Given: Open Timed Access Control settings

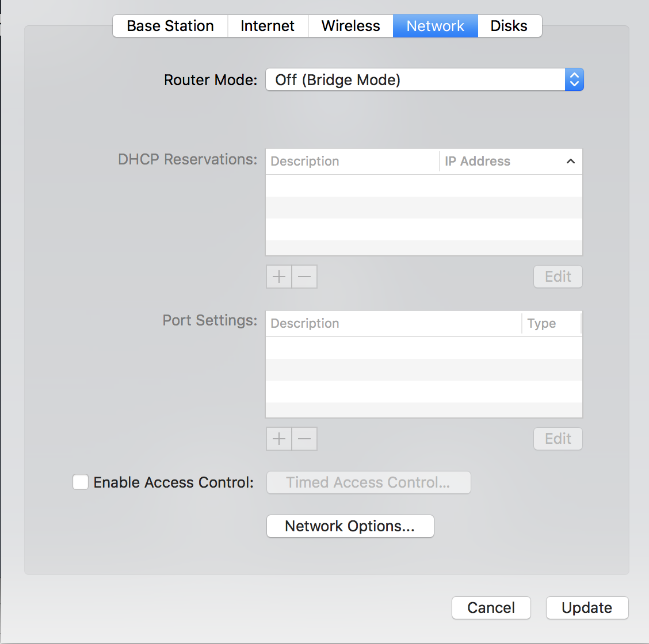Looking at the screenshot, I should [368, 482].
